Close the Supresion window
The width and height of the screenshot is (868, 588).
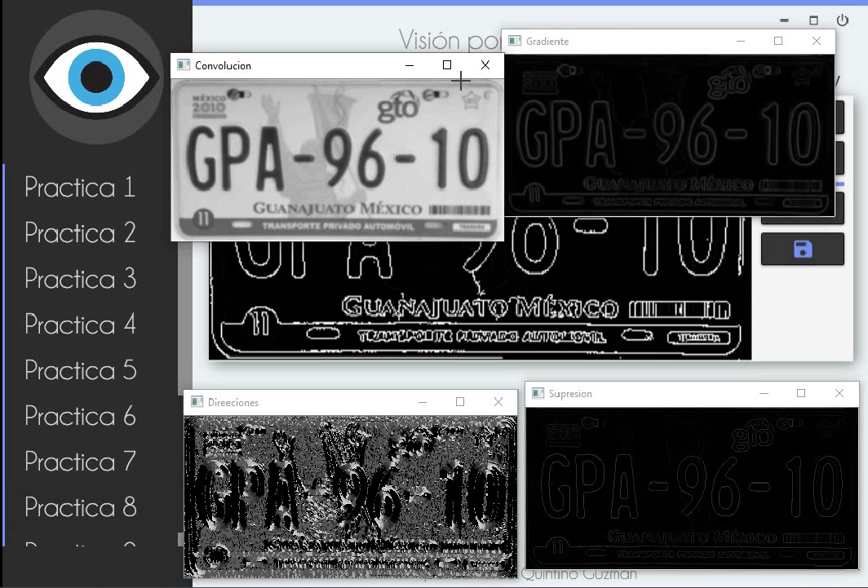pyautogui.click(x=839, y=393)
